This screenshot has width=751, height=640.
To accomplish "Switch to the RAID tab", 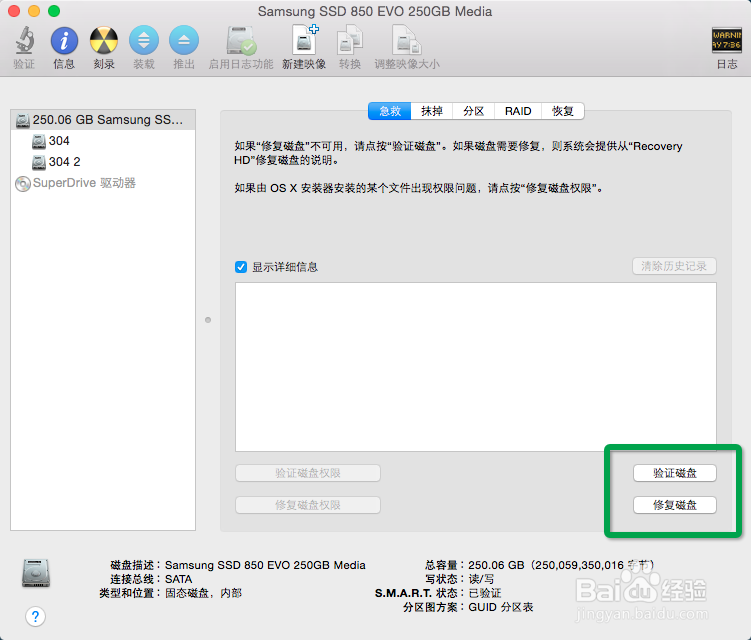I will tap(518, 111).
